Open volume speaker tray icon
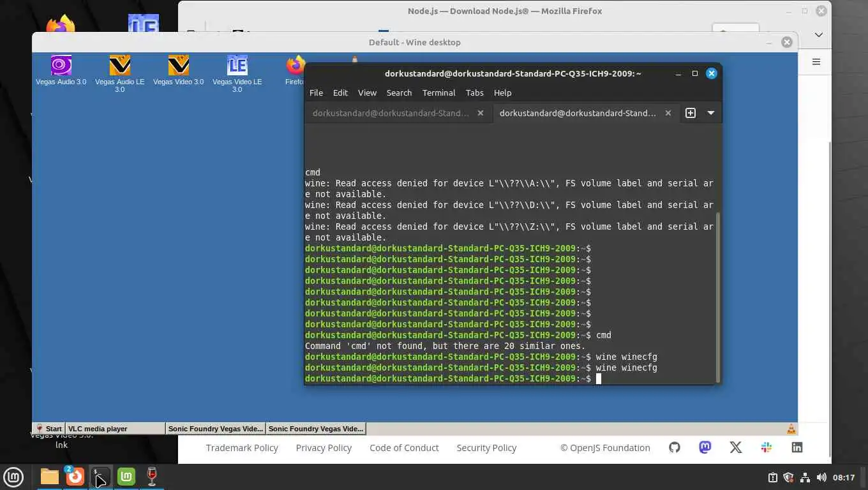 [821, 477]
